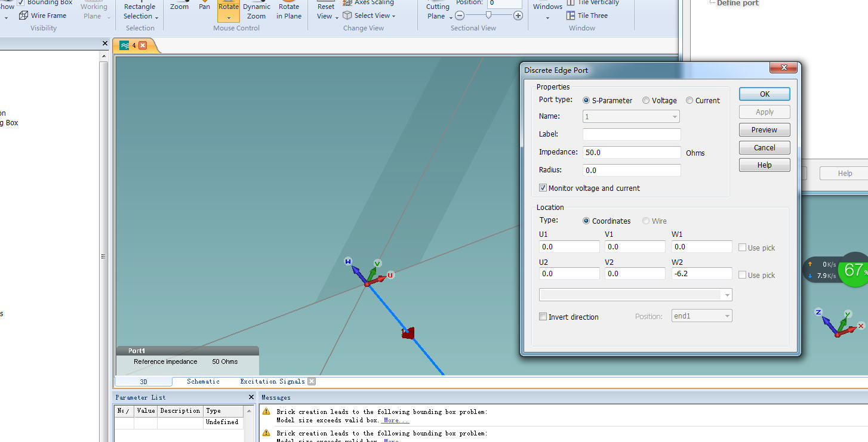Close the left navigation tree panel
868x442 pixels.
105,44
